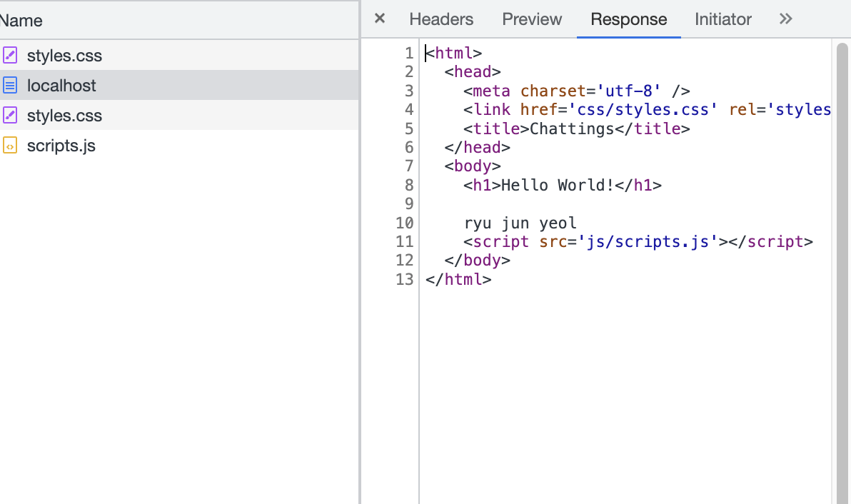The width and height of the screenshot is (851, 504).
Task: Select the scripts.js request
Action: [179, 146]
